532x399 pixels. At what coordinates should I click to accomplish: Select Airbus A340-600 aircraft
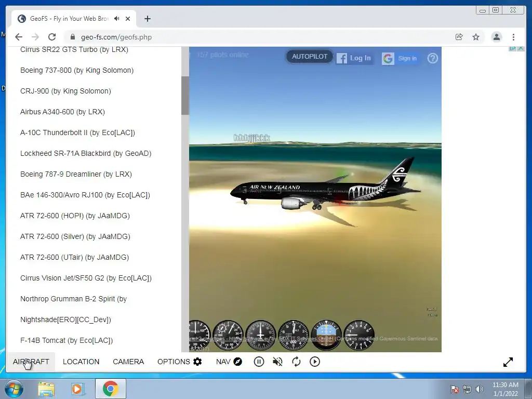pos(63,112)
